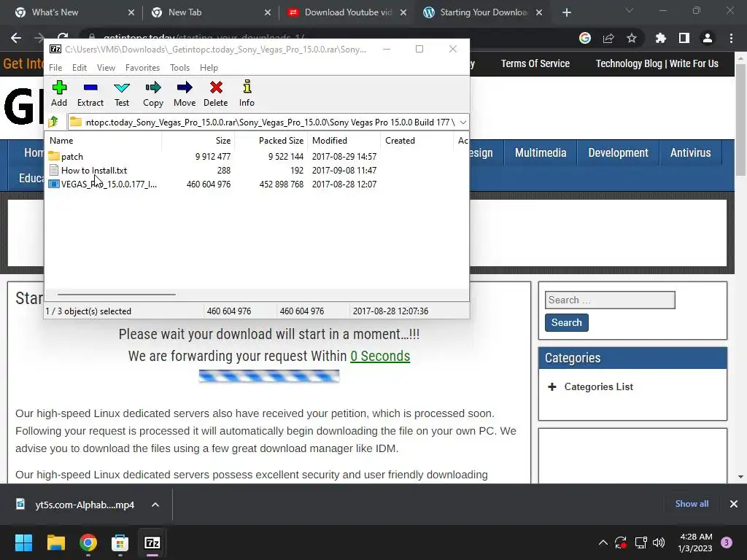Open the 7-Zip View menu

click(x=106, y=68)
